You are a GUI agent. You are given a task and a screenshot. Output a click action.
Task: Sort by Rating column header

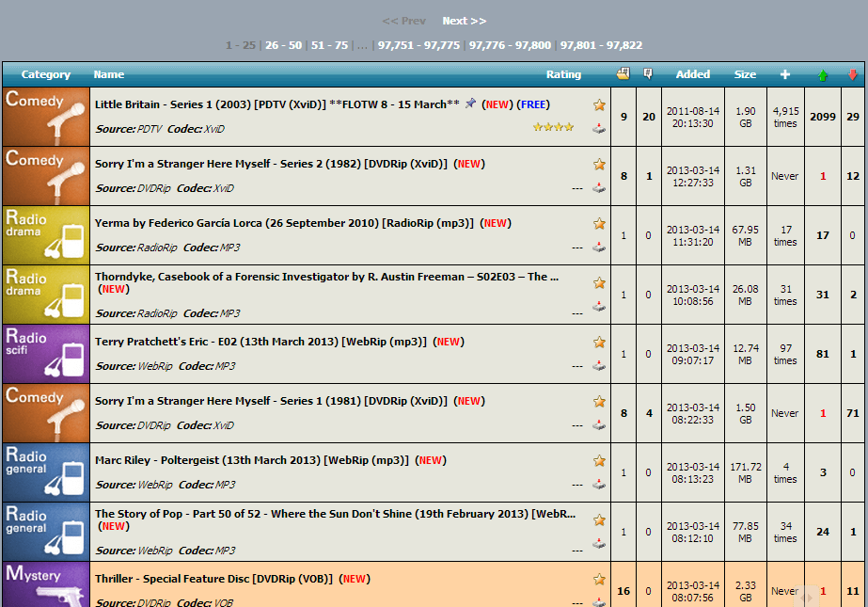pos(563,74)
